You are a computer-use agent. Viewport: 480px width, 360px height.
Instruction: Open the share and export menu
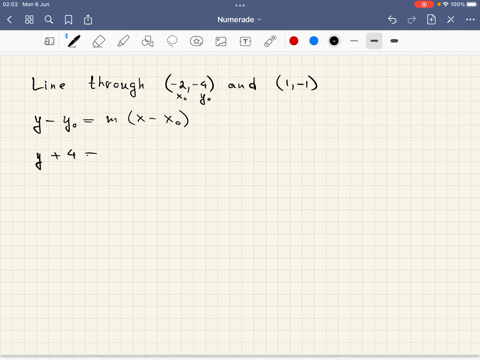point(88,20)
